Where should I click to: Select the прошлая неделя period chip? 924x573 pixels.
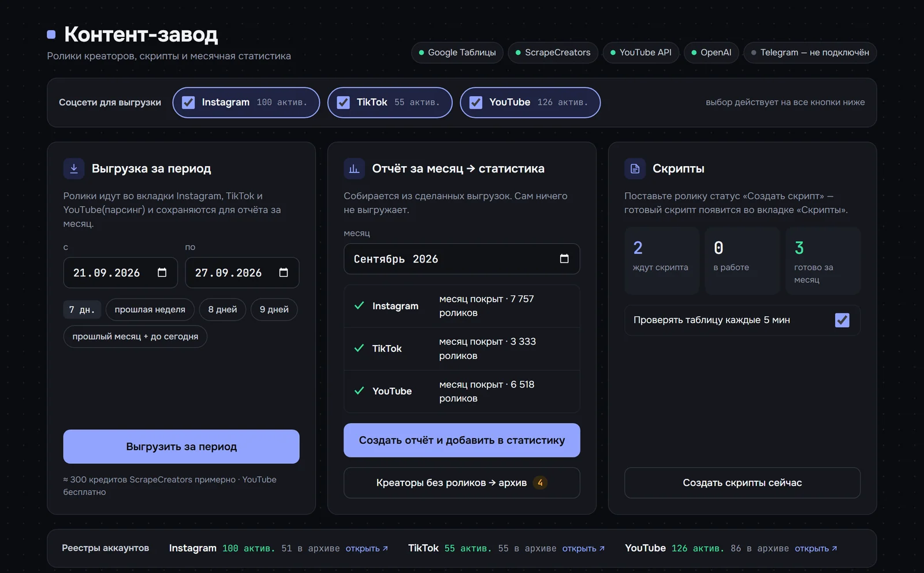click(150, 309)
